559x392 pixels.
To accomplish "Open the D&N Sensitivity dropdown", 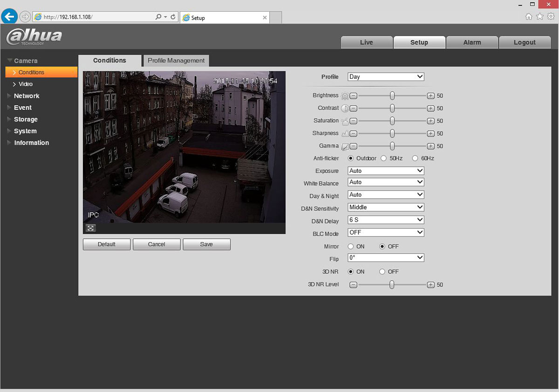I will click(x=386, y=207).
